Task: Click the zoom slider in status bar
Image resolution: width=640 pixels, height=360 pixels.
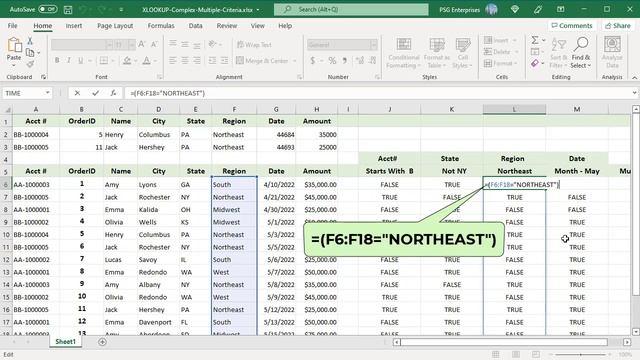Action: click(580, 355)
